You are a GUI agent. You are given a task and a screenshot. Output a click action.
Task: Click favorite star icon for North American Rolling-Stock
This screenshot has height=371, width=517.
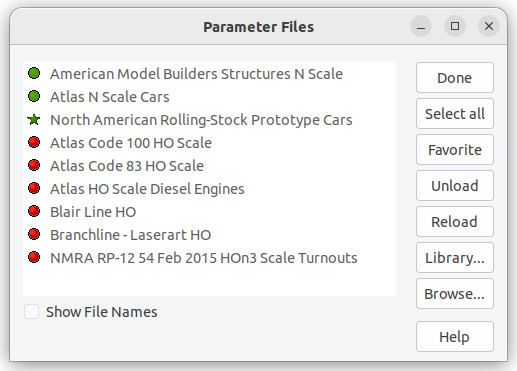[x=34, y=119]
